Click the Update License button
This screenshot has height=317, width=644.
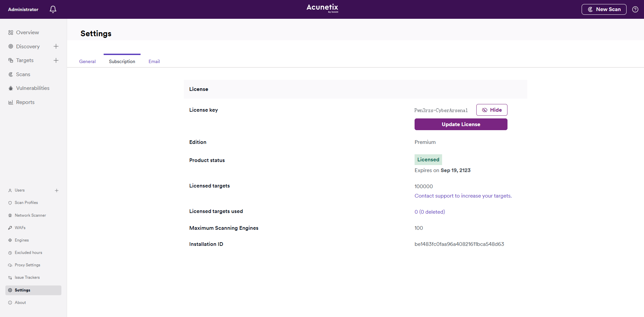[461, 124]
